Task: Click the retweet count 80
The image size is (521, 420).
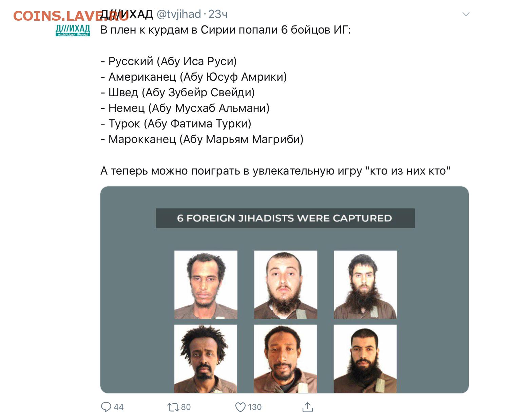Action: point(186,407)
